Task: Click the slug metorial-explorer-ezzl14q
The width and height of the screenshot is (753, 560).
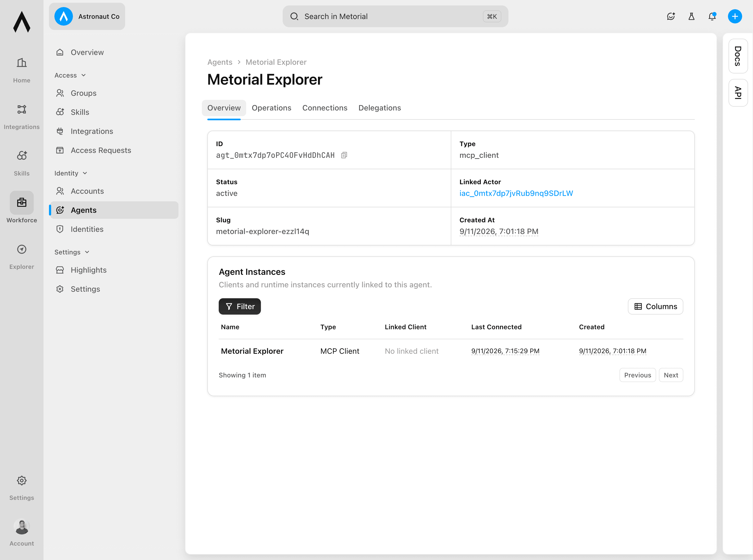Action: (263, 232)
